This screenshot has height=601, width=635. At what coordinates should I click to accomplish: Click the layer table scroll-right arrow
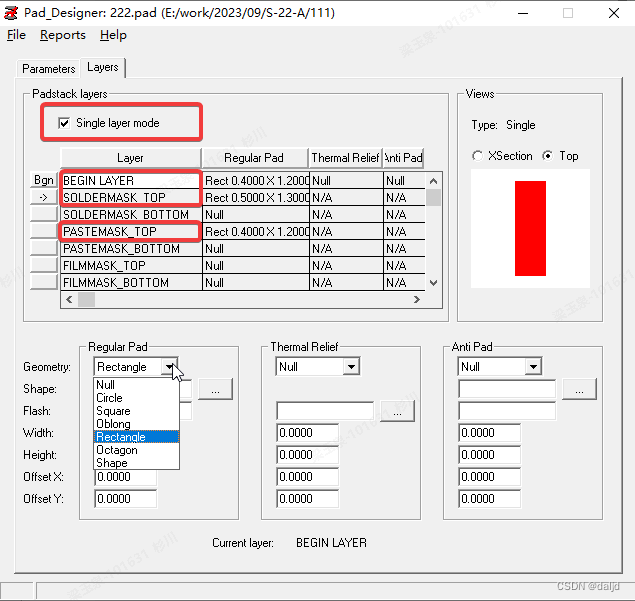417,299
